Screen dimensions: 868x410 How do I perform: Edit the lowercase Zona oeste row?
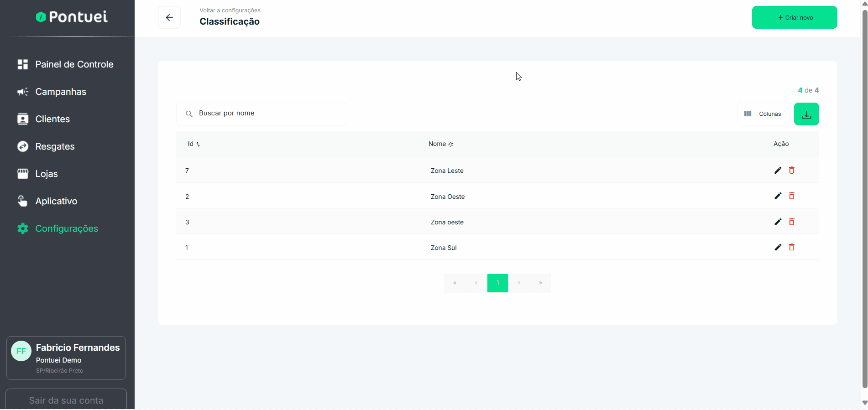pos(778,222)
